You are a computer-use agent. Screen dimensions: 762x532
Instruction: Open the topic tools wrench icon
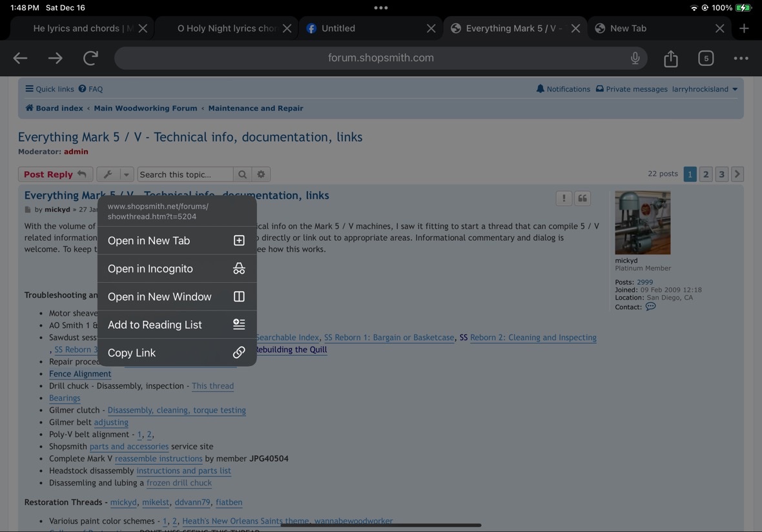(108, 174)
